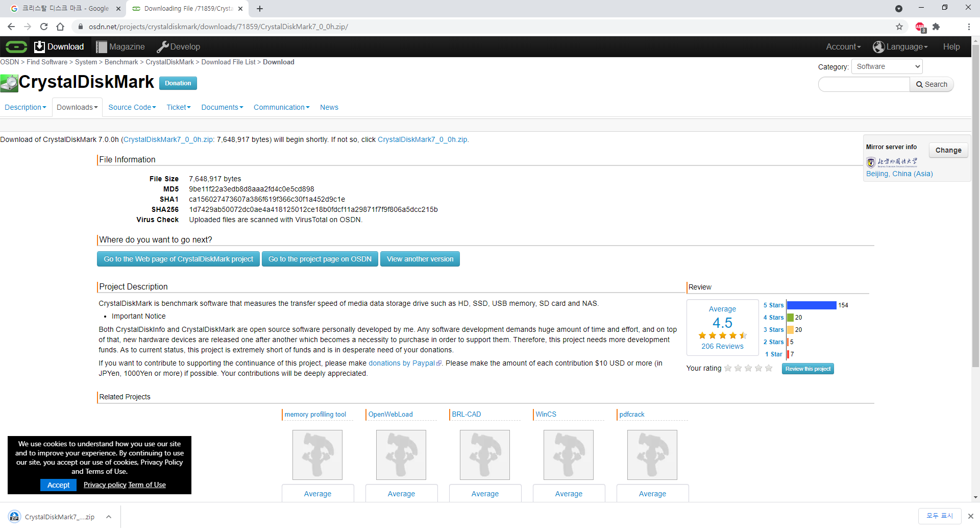Click the pdfcrack project thumbnail
Screen dimensions: 980x531
[652, 455]
